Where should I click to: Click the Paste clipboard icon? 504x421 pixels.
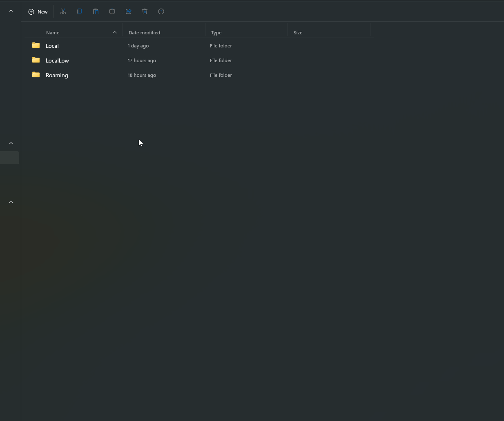click(96, 12)
